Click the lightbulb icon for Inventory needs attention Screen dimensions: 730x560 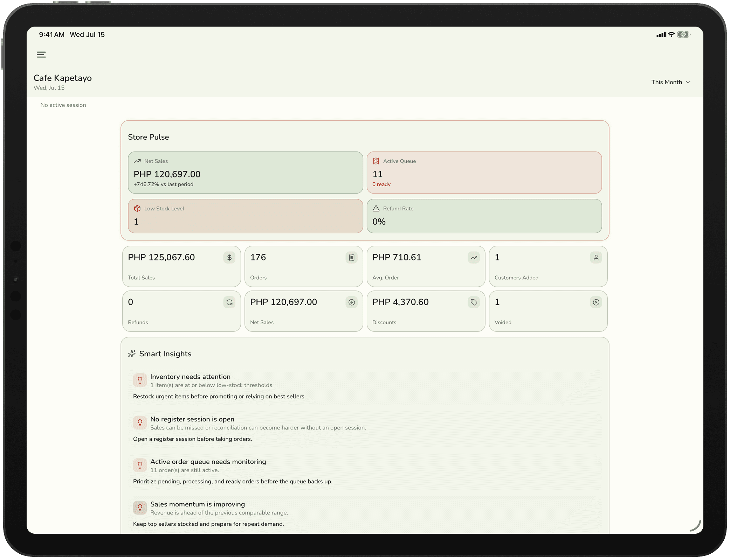coord(140,380)
